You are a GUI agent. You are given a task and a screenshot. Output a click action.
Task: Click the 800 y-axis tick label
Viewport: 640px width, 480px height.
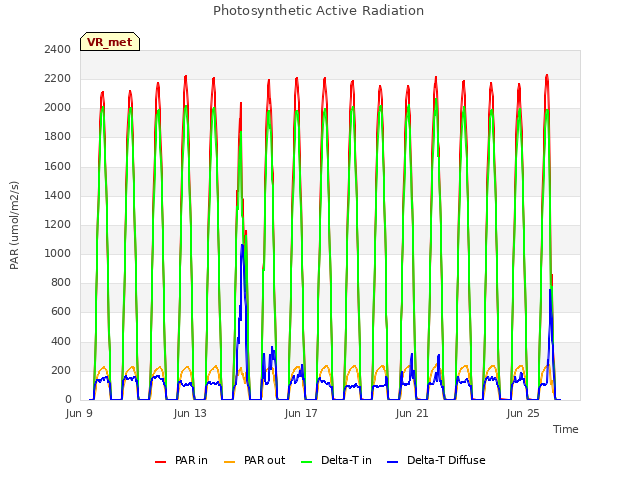61,282
